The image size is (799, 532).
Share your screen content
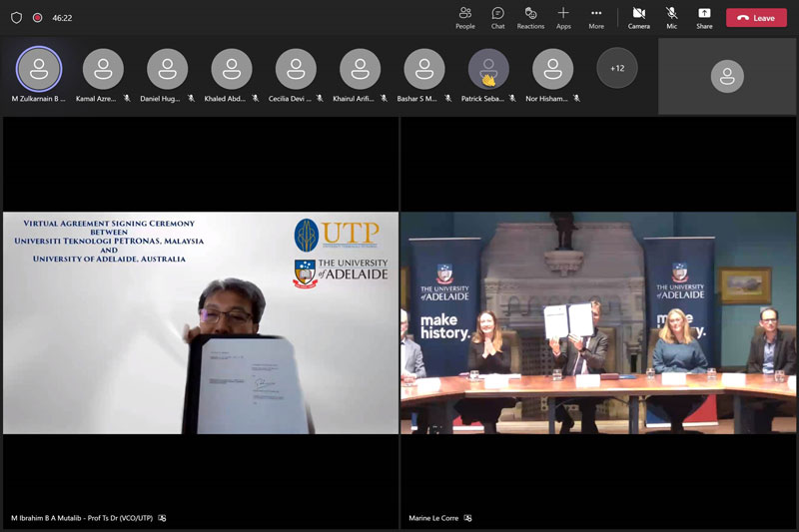click(x=704, y=18)
